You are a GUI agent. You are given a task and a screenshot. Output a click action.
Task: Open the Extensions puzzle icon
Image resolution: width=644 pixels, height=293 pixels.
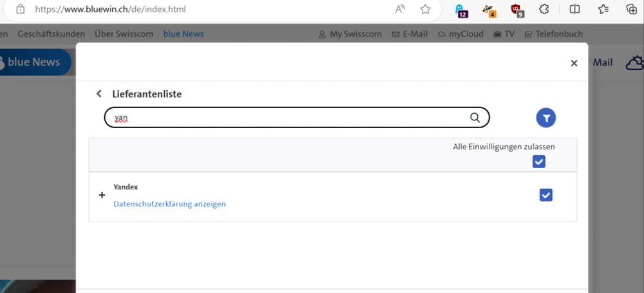(x=544, y=9)
